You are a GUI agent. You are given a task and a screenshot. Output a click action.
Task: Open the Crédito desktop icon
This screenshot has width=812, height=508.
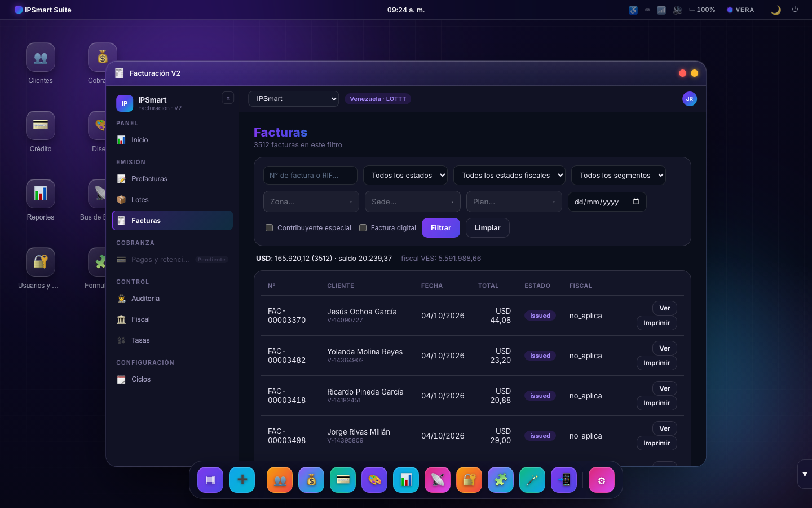(41, 132)
